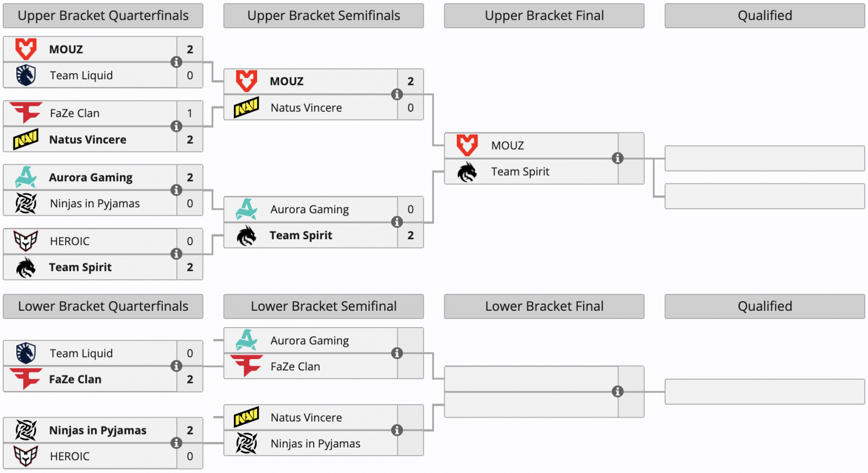
Task: Select Lower Bracket Semifinal header
Action: [x=323, y=306]
